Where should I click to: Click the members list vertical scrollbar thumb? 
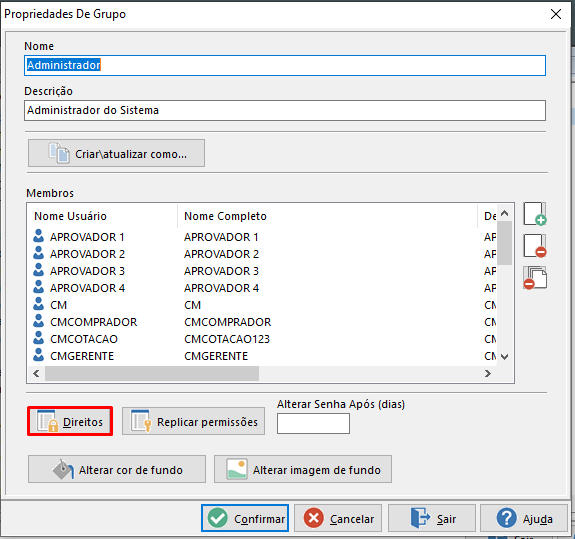point(505,243)
